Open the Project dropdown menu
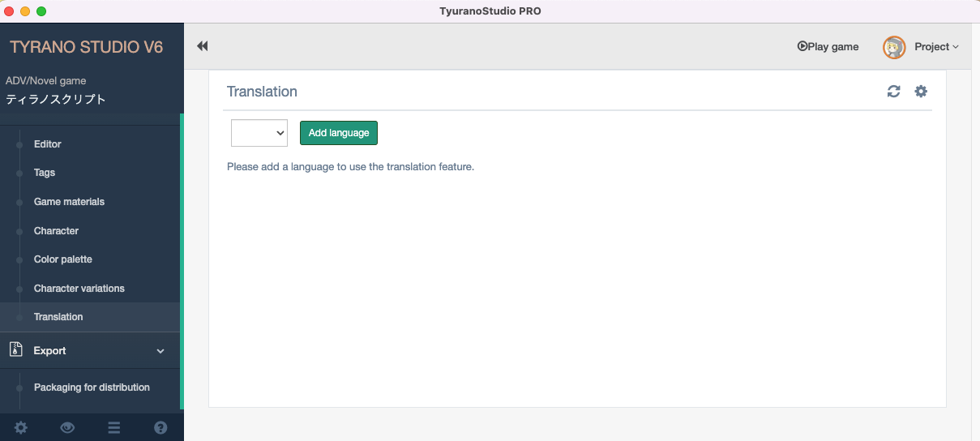 (x=936, y=46)
